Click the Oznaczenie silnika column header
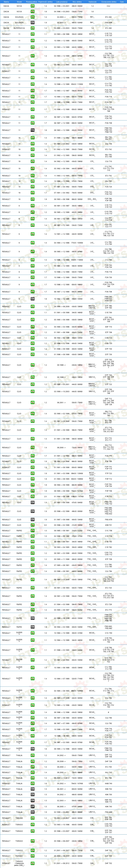127x868 pixels. (108, 2)
